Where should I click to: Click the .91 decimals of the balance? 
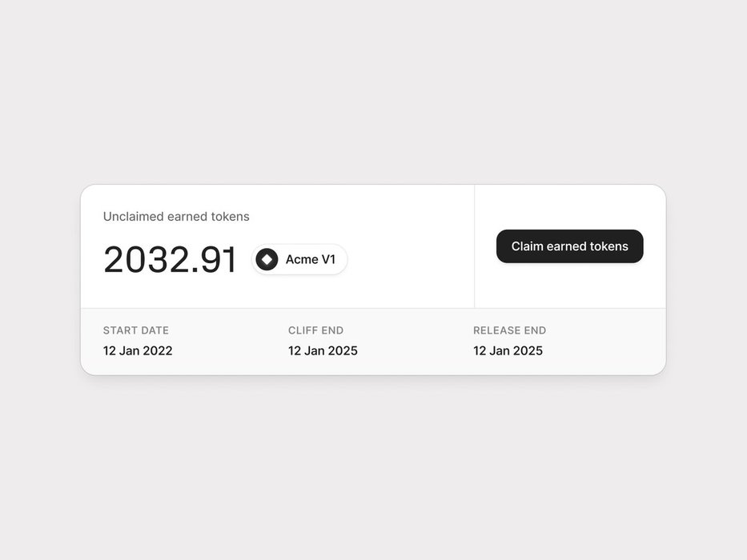click(214, 261)
